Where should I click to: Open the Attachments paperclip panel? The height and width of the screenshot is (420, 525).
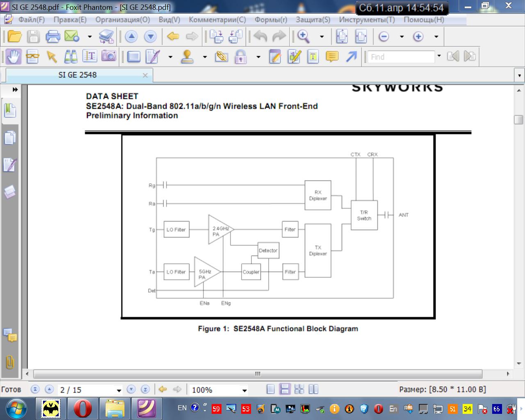click(x=10, y=362)
